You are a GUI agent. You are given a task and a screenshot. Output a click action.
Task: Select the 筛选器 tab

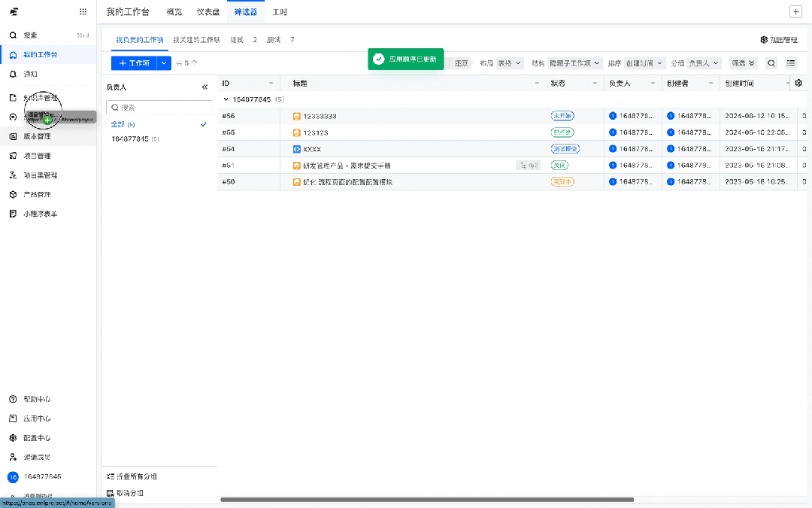click(x=245, y=12)
